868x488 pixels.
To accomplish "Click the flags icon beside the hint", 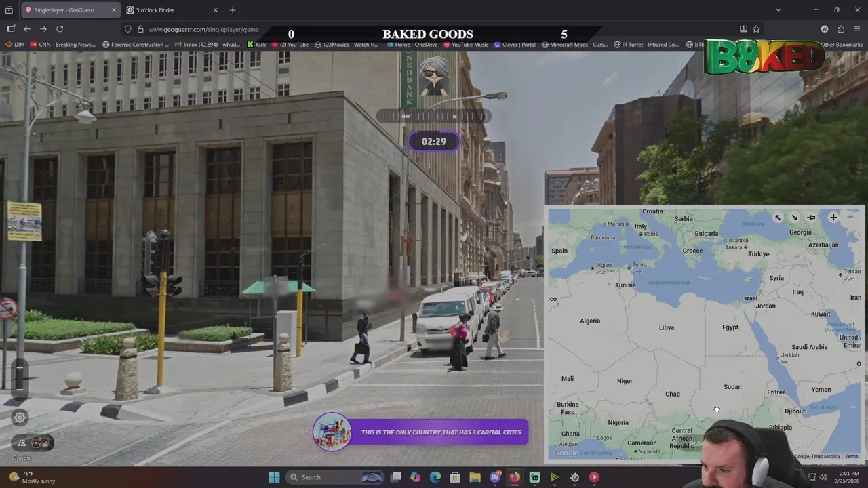I will (332, 432).
